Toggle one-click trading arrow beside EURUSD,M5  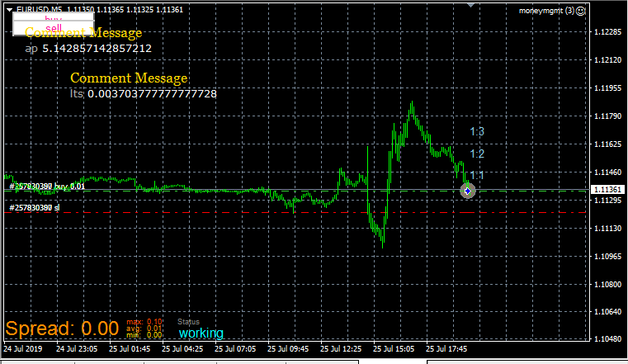(x=9, y=10)
